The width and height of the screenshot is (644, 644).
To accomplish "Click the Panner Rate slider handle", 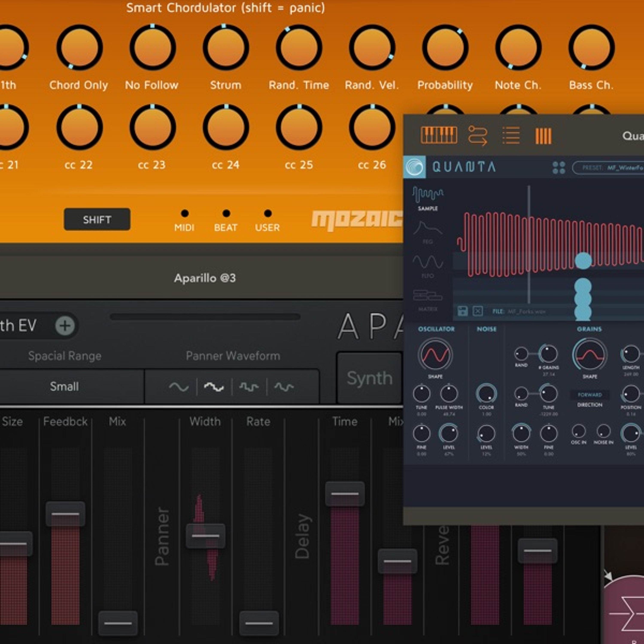I will pyautogui.click(x=259, y=623).
